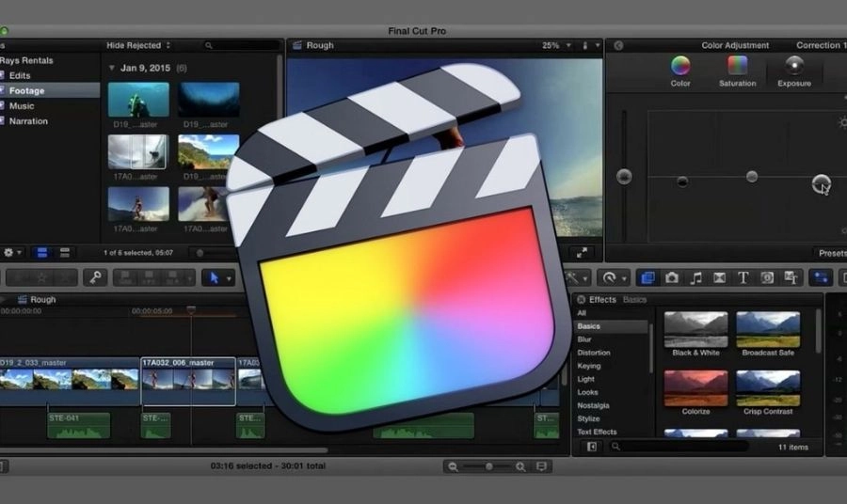Open the viewer 25% zoom dropdown

[557, 45]
